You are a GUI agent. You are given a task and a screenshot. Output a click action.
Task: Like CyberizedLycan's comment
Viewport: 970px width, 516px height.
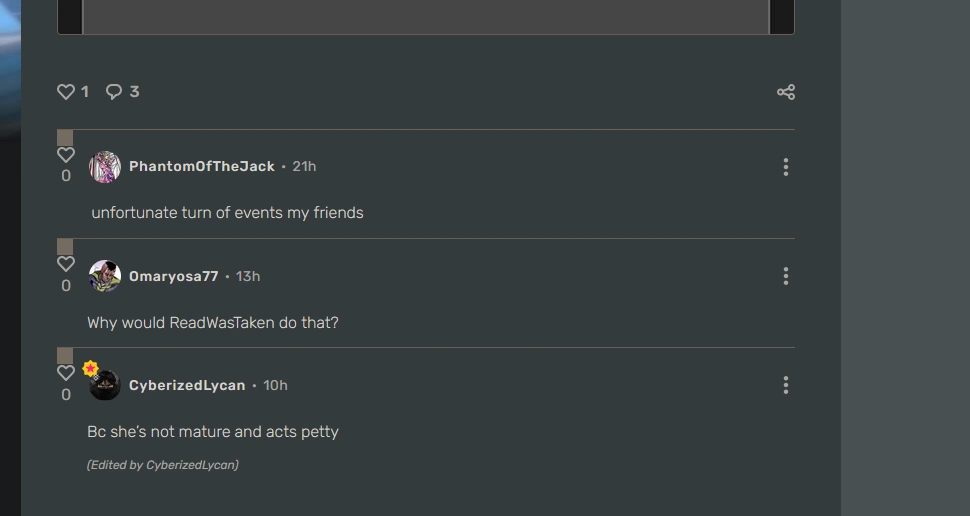[66, 373]
